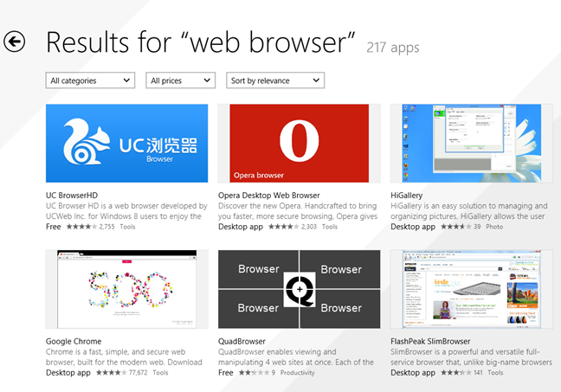Viewport: 561px width, 392px height.
Task: Open the Google Chrome screenshot thumbnail
Action: tap(126, 289)
